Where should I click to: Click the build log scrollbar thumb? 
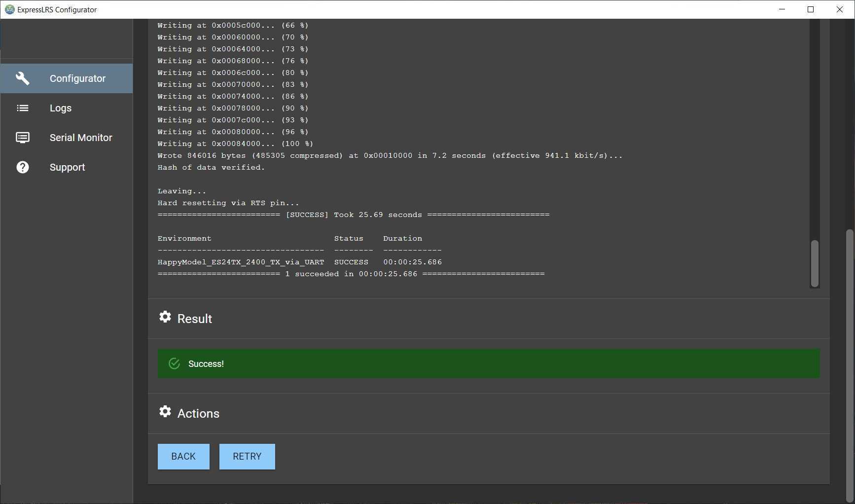815,263
